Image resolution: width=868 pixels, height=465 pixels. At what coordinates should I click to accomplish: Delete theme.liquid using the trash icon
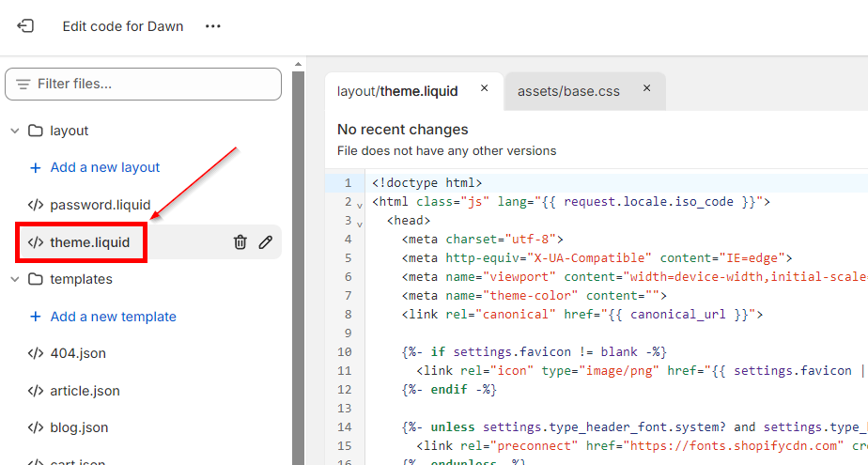240,242
